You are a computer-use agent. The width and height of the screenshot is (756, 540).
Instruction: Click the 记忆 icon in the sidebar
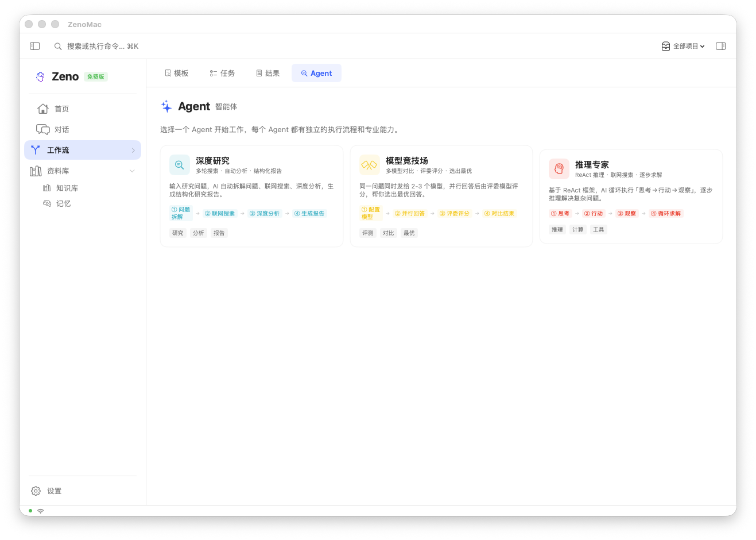pyautogui.click(x=49, y=203)
